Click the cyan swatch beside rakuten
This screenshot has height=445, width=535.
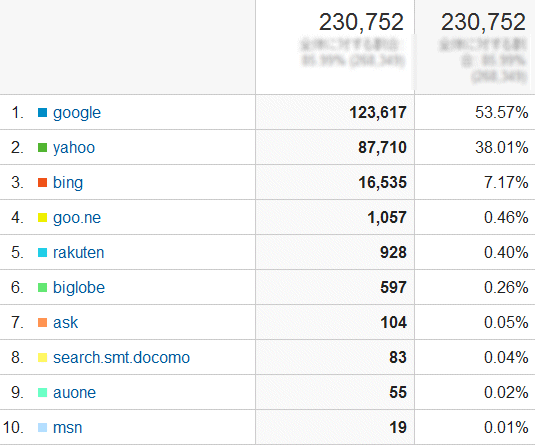(x=42, y=253)
